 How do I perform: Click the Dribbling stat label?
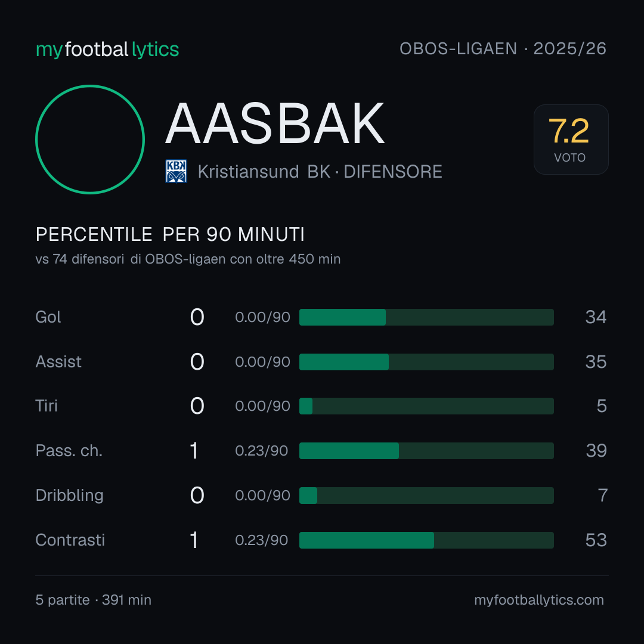[69, 496]
